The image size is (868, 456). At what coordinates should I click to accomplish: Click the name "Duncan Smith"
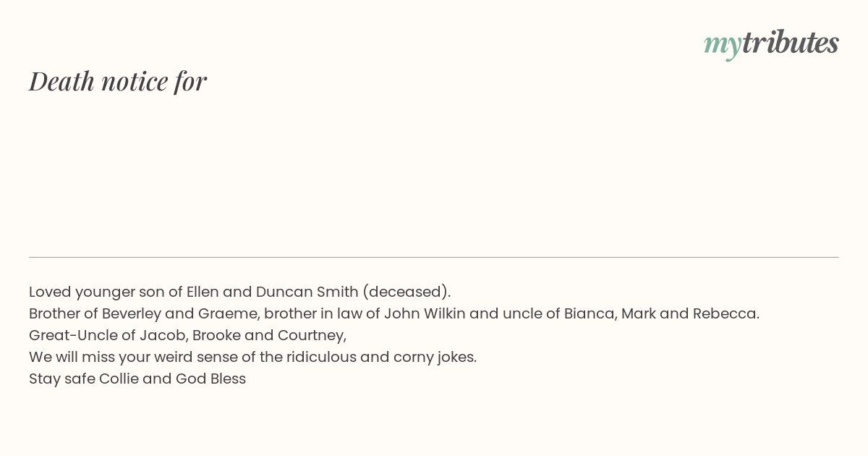click(307, 292)
